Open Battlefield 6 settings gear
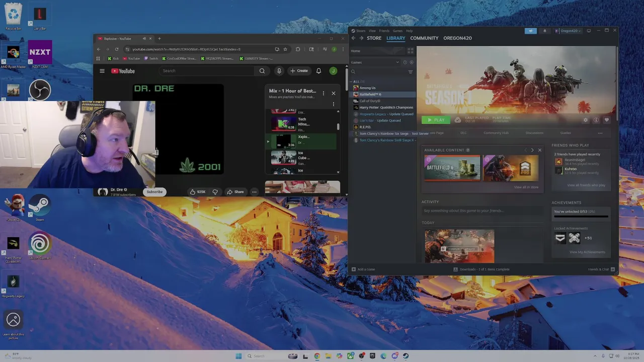This screenshot has height=362, width=644. [585, 120]
